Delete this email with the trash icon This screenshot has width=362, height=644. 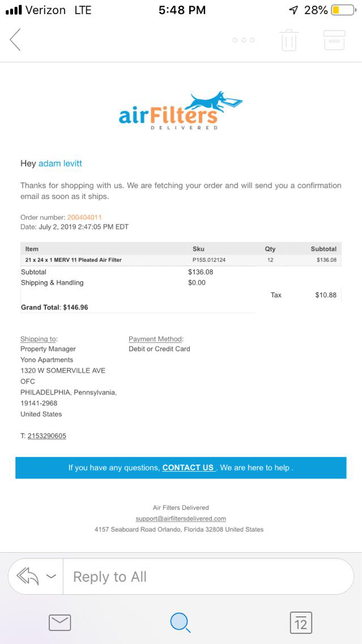289,40
